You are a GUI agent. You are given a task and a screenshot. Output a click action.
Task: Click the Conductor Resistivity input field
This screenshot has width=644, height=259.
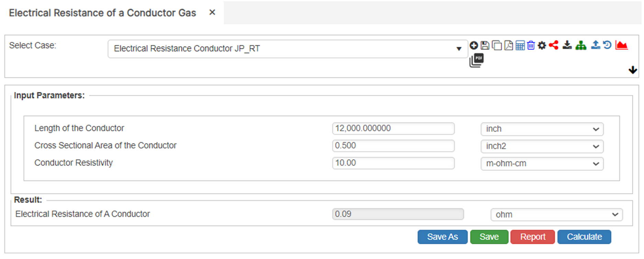pyautogui.click(x=393, y=163)
